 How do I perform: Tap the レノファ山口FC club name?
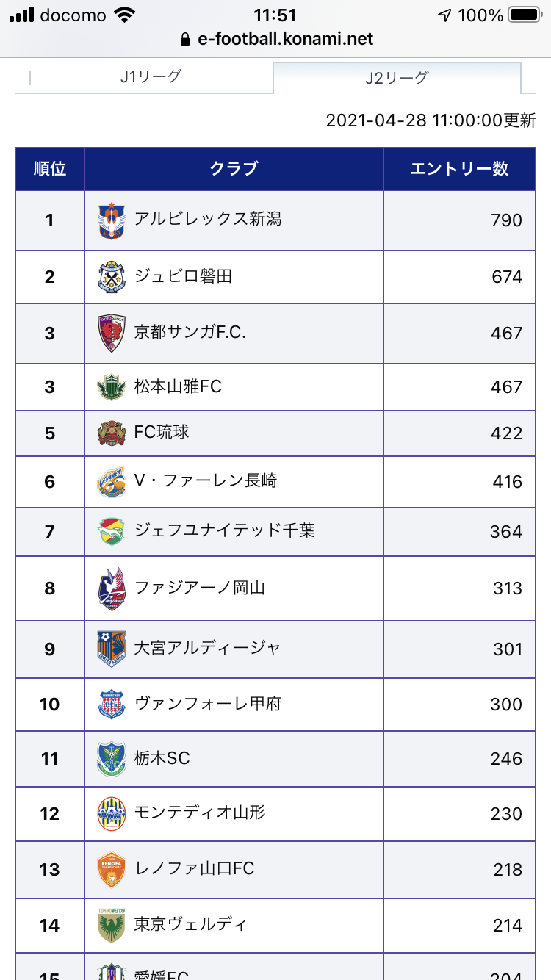tap(195, 868)
